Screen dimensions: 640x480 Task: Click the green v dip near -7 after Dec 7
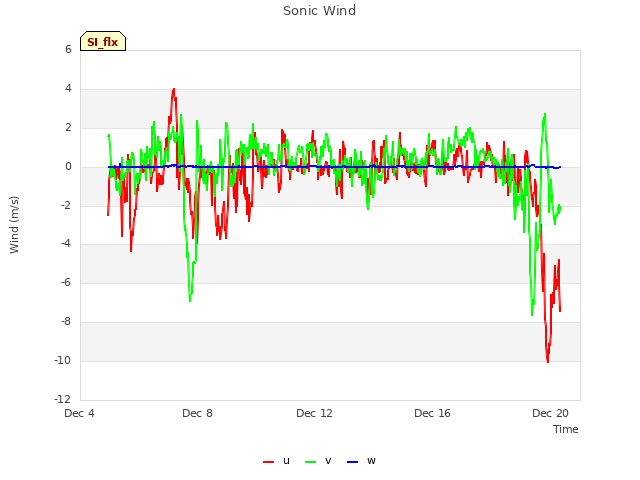tap(190, 300)
